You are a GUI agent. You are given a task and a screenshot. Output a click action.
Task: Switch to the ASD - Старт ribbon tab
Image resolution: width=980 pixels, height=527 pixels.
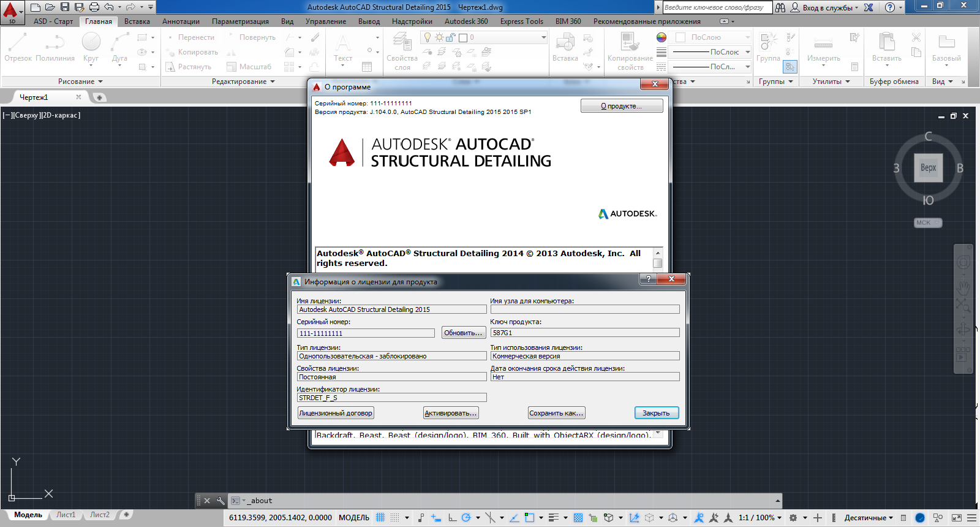53,21
